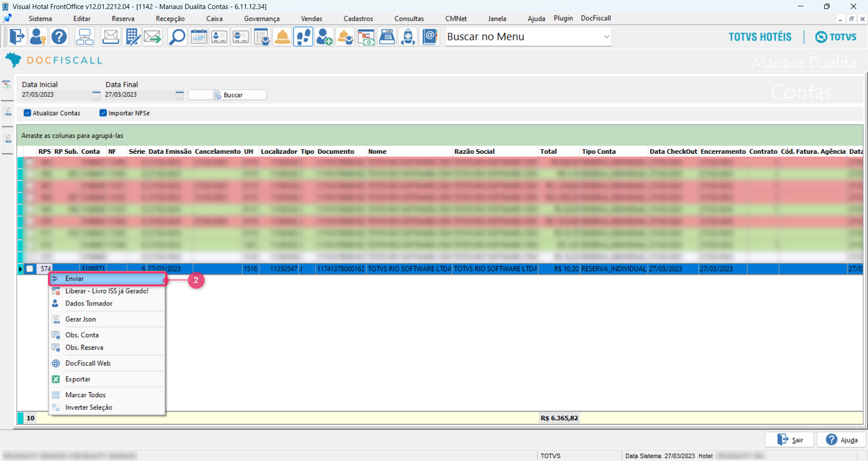Click the Buscar button
This screenshot has height=461, width=868.
point(227,95)
